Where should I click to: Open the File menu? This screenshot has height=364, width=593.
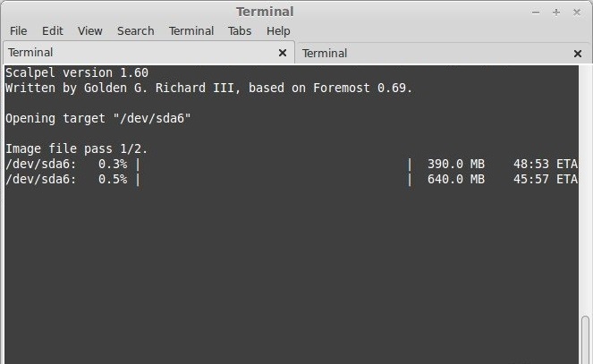click(x=18, y=31)
